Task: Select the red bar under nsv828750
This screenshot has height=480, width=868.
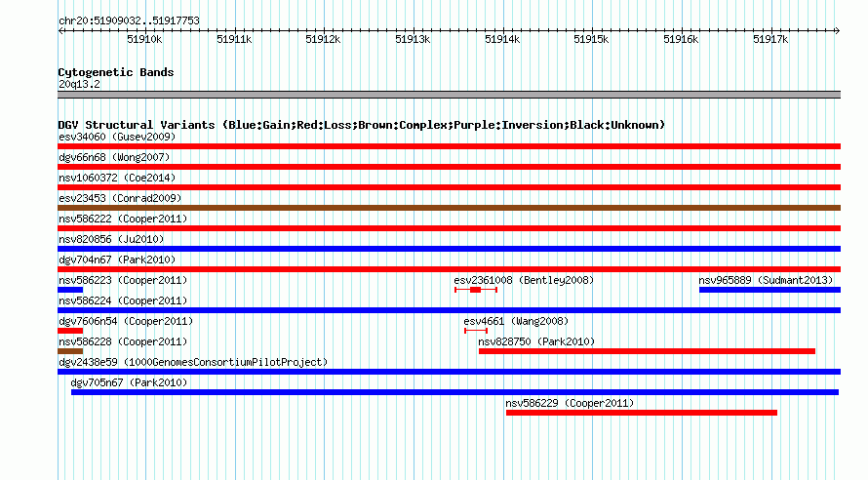Action: (x=648, y=351)
